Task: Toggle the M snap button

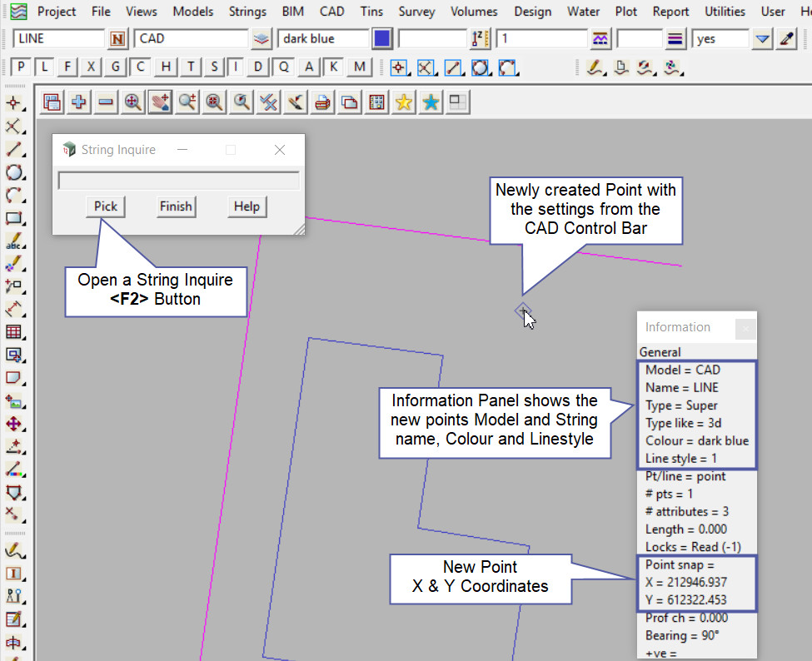Action: 359,67
